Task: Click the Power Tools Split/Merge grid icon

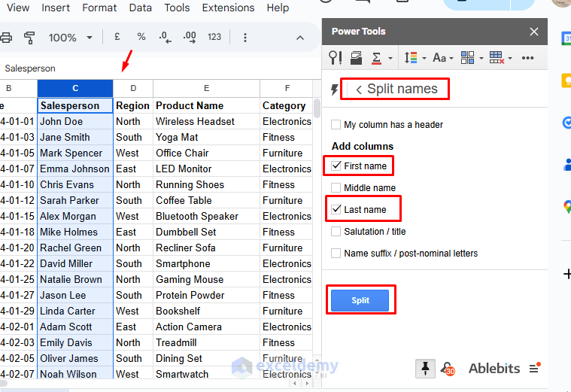Action: click(467, 58)
